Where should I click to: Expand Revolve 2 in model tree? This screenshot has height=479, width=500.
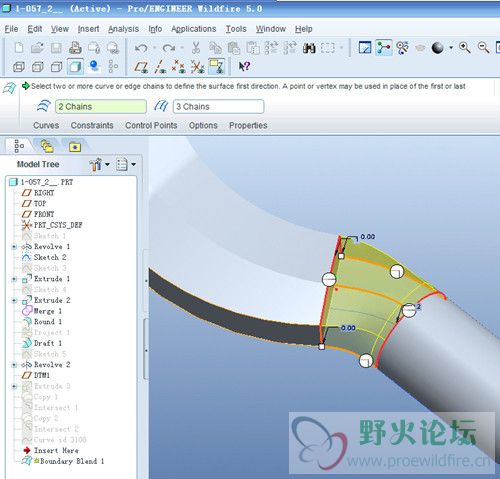(x=14, y=365)
